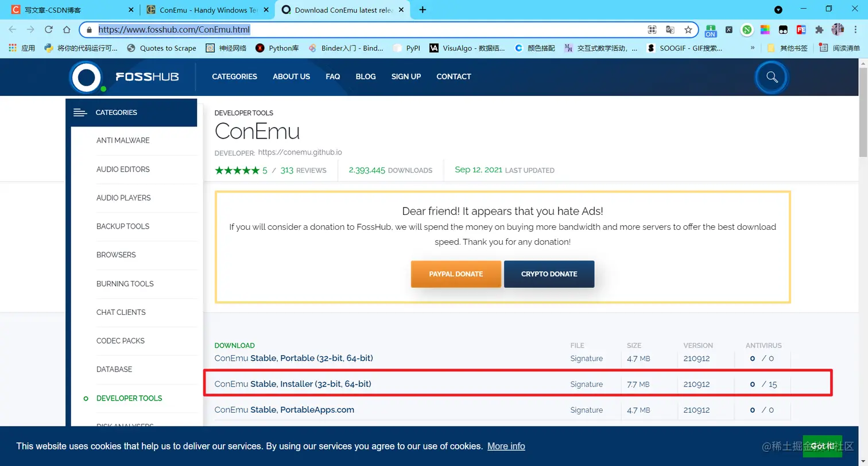Screen dimensions: 868x466
Task: Click More info in the cookie banner
Action: [x=506, y=446]
